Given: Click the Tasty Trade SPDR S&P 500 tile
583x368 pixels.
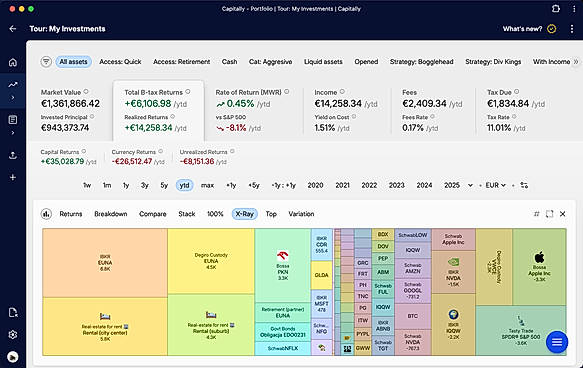Looking at the screenshot, I should pyautogui.click(x=521, y=330).
